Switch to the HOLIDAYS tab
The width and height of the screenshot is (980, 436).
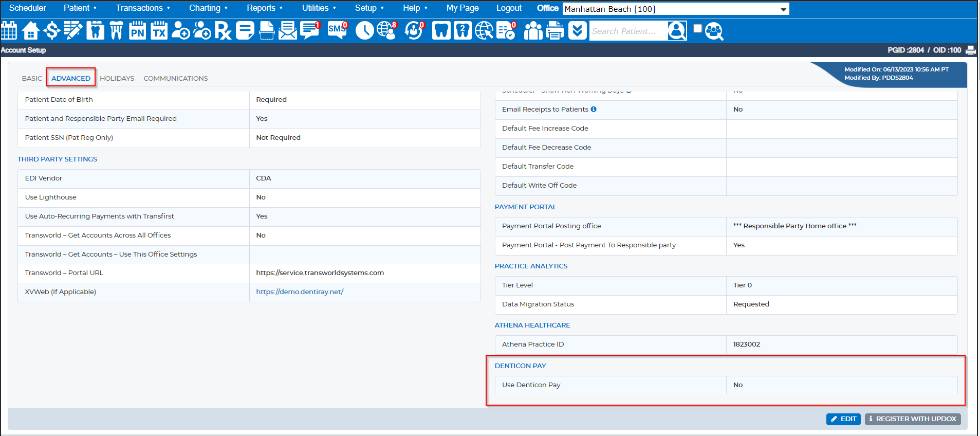(117, 78)
